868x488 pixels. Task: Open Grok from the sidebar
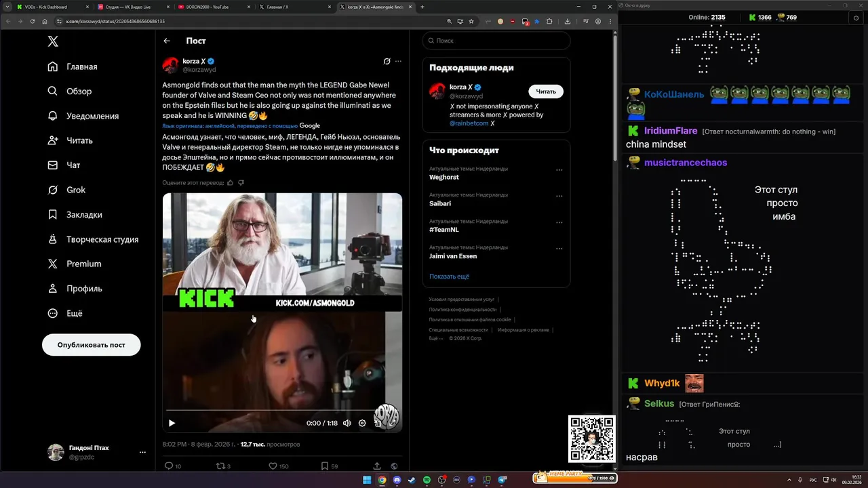[66, 190]
